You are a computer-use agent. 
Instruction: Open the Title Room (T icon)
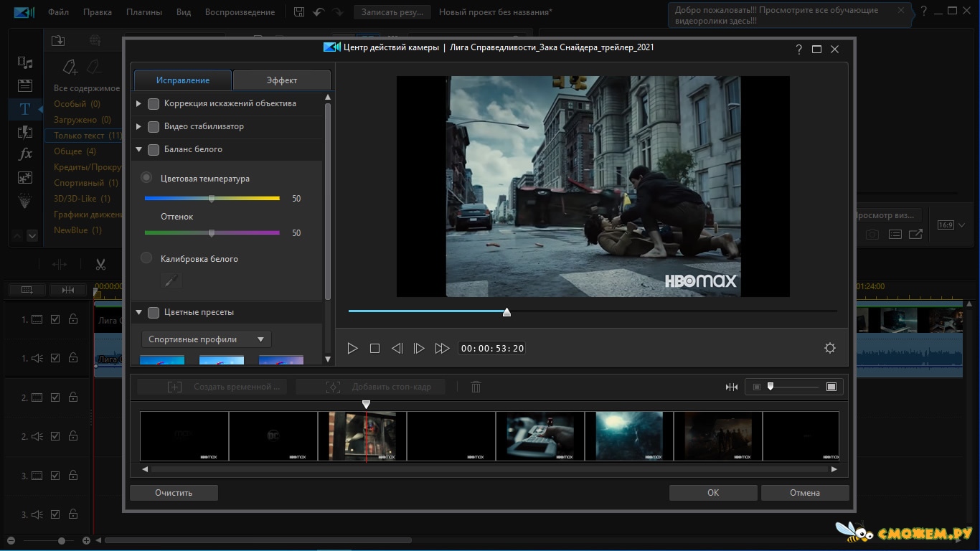click(x=25, y=109)
